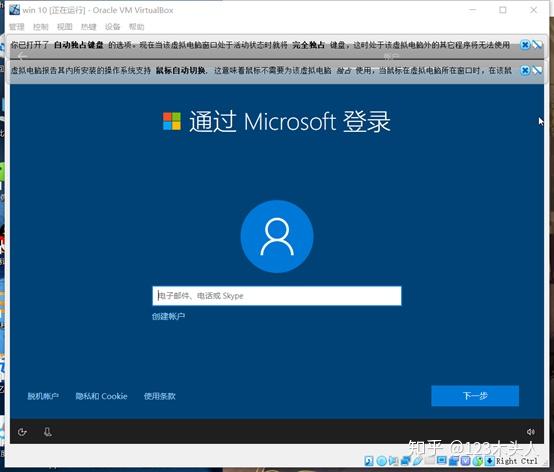Click the hard disk activity icon in the status bar

pos(369,461)
